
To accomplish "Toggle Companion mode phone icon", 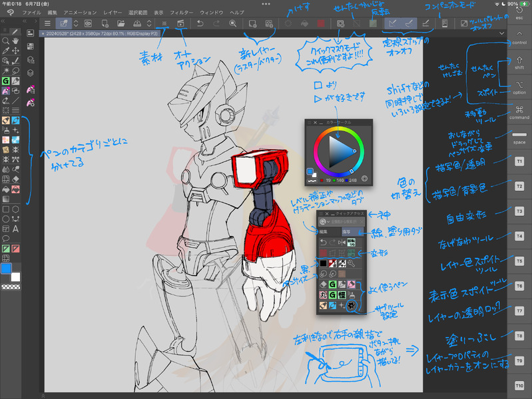I will click(x=445, y=23).
